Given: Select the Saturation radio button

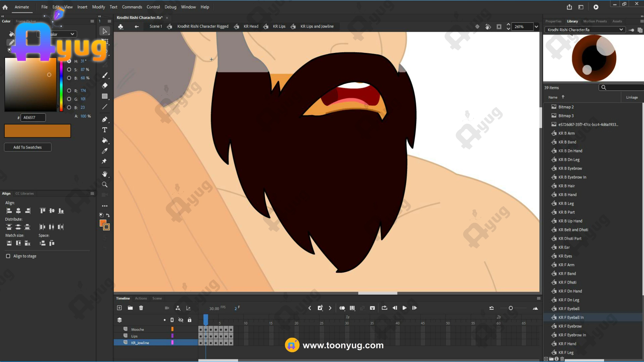Looking at the screenshot, I should click(69, 70).
